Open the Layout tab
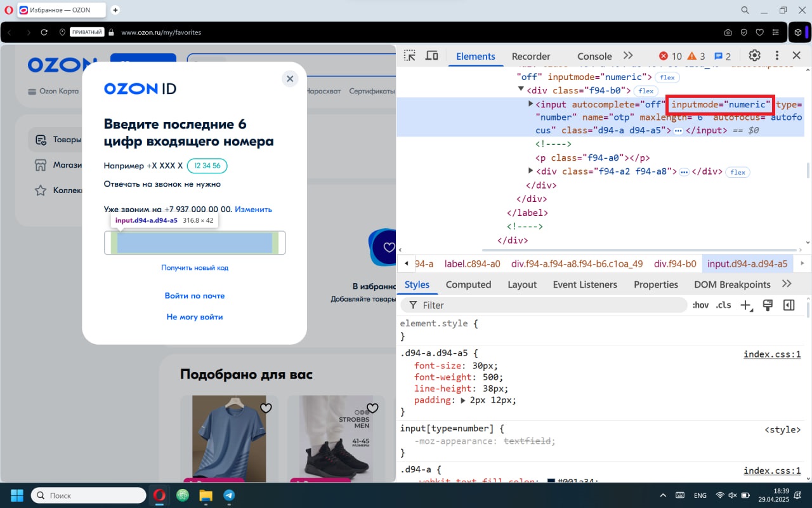This screenshot has height=508, width=812. tap(522, 284)
